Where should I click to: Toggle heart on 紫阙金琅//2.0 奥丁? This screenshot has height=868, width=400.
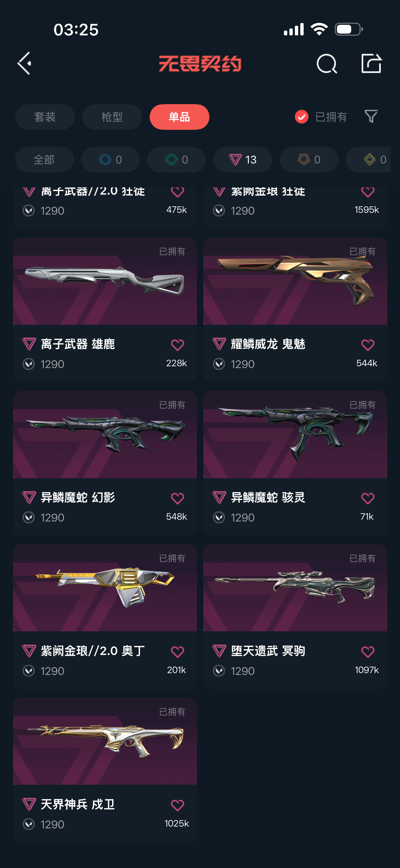pyautogui.click(x=177, y=651)
